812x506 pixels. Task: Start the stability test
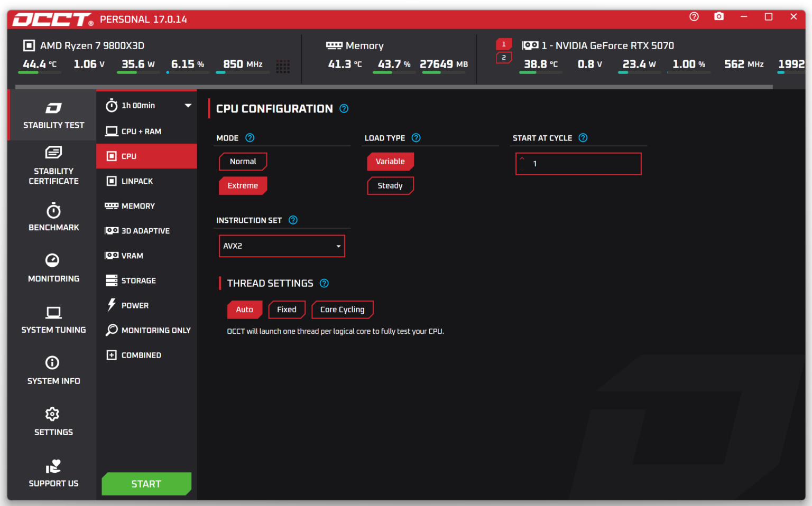pyautogui.click(x=146, y=484)
